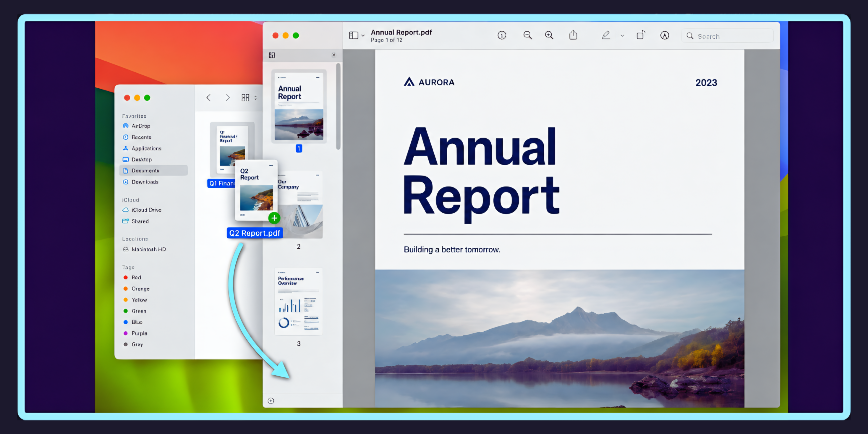Switch Finder to icon grid view
The width and height of the screenshot is (868, 434).
point(245,98)
